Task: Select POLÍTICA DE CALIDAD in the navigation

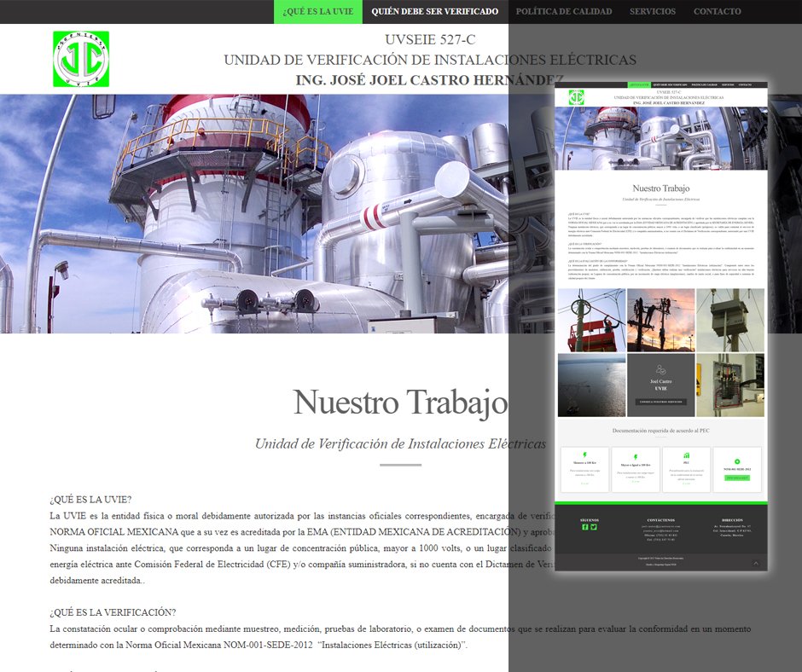Action: (564, 12)
